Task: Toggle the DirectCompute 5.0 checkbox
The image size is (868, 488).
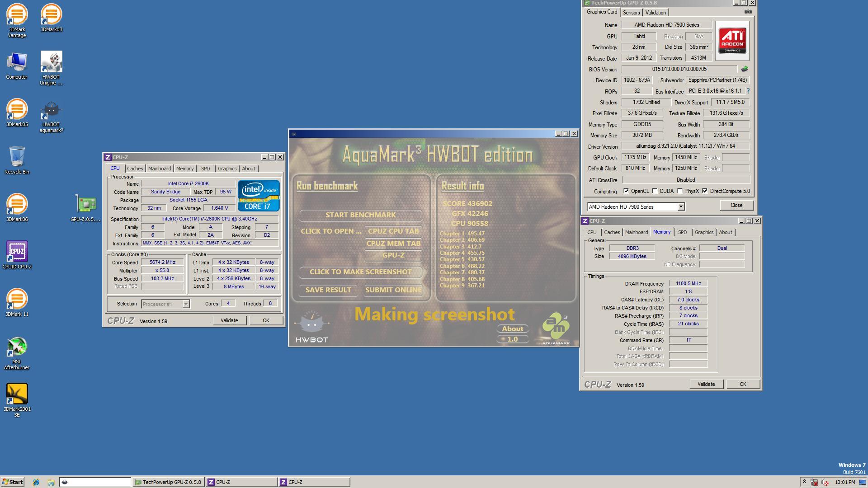Action: point(705,191)
